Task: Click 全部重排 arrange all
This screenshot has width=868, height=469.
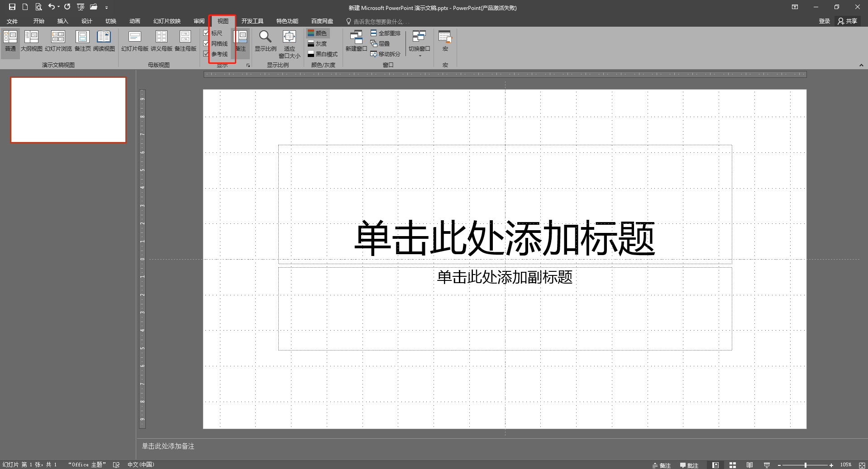Action: coord(386,33)
